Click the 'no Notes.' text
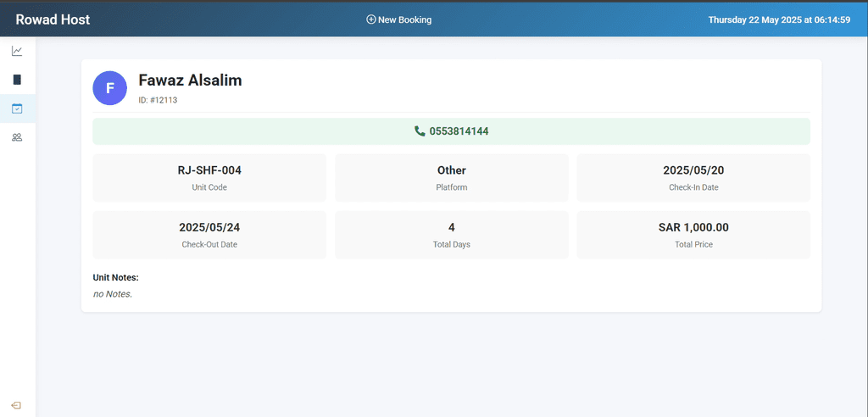The width and height of the screenshot is (868, 417). [113, 294]
